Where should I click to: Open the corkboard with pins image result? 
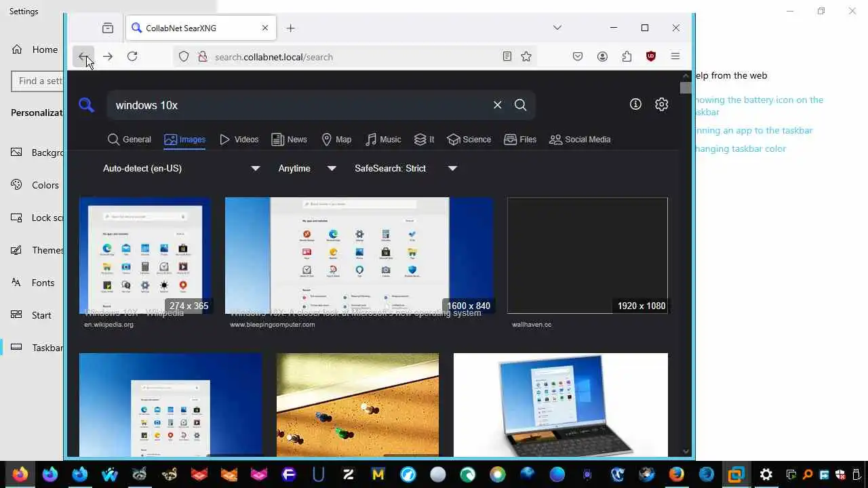[357, 405]
